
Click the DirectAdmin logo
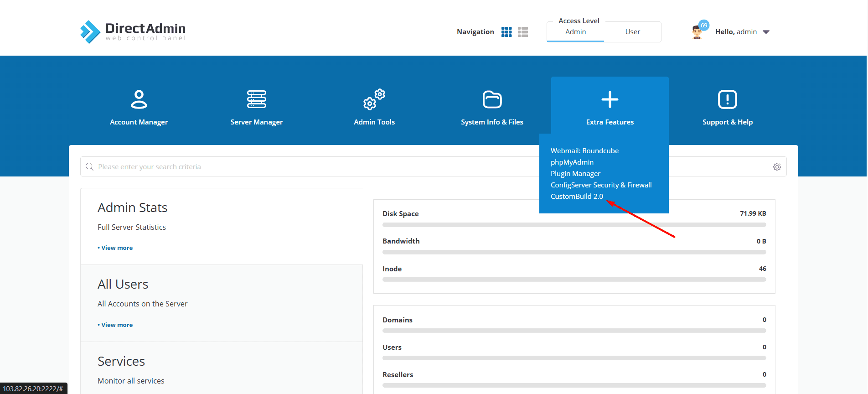(133, 32)
